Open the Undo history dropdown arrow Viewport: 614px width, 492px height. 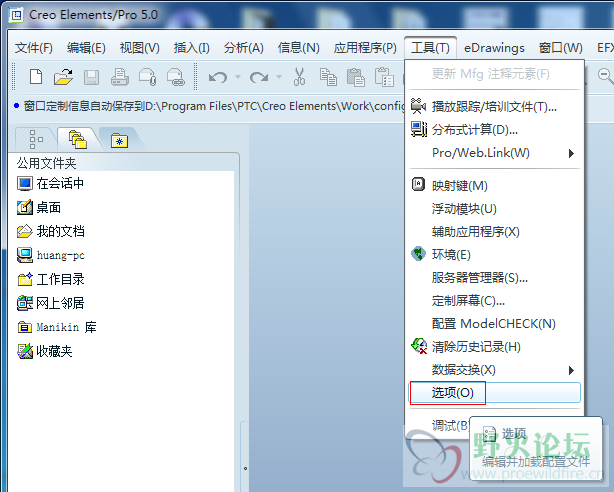pos(238,77)
